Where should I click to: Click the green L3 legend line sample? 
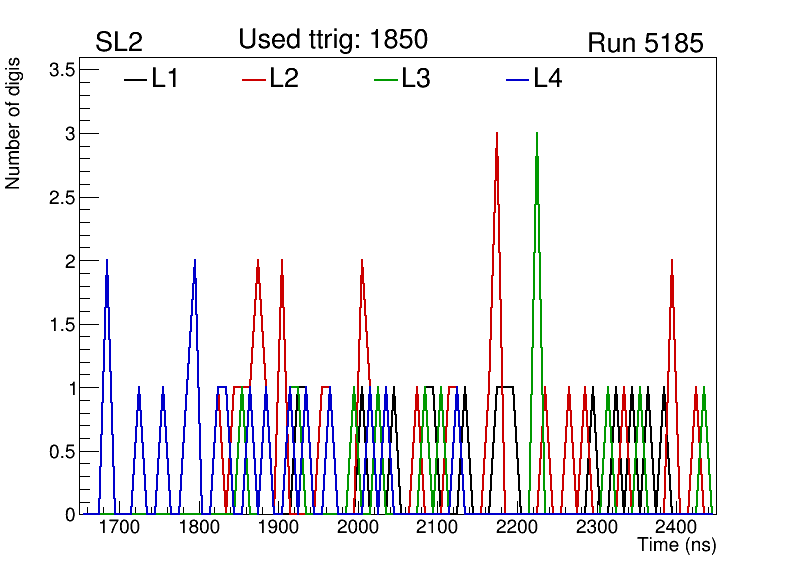pos(385,80)
